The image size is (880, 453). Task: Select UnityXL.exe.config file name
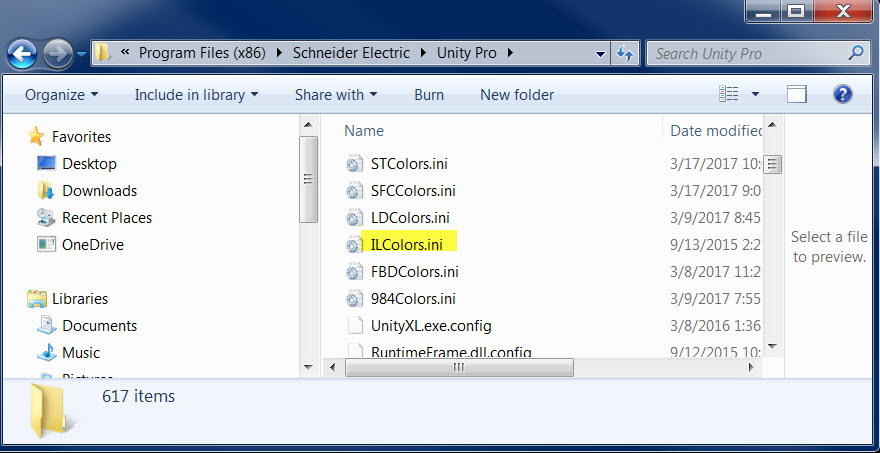click(x=431, y=326)
